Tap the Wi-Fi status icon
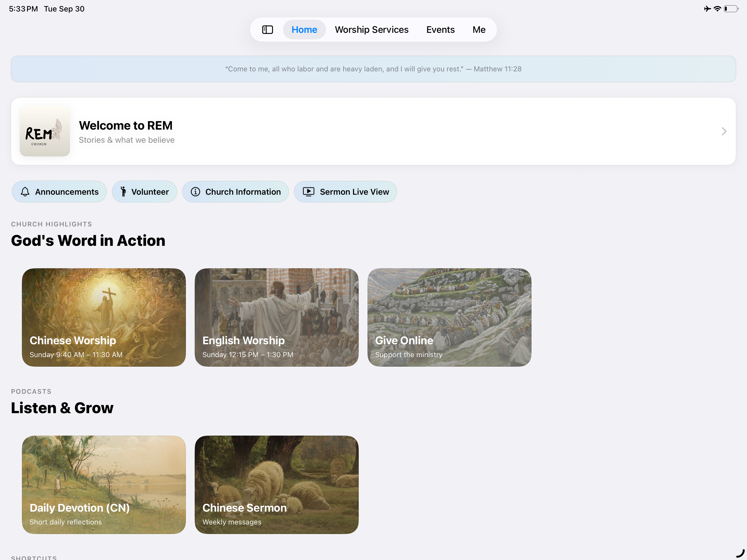Image resolution: width=747 pixels, height=560 pixels. [717, 9]
